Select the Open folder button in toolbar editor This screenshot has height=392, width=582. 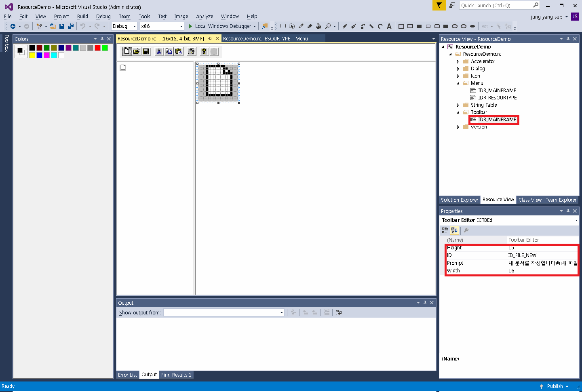coord(136,51)
